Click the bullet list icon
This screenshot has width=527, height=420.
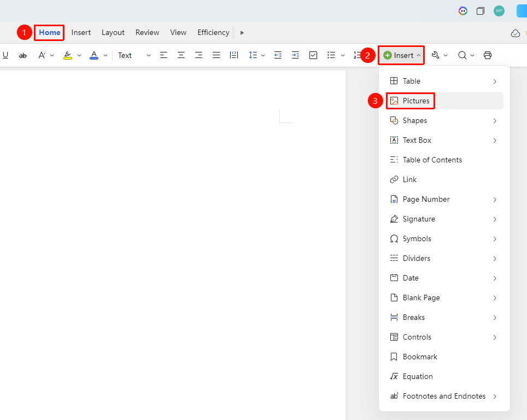click(331, 55)
